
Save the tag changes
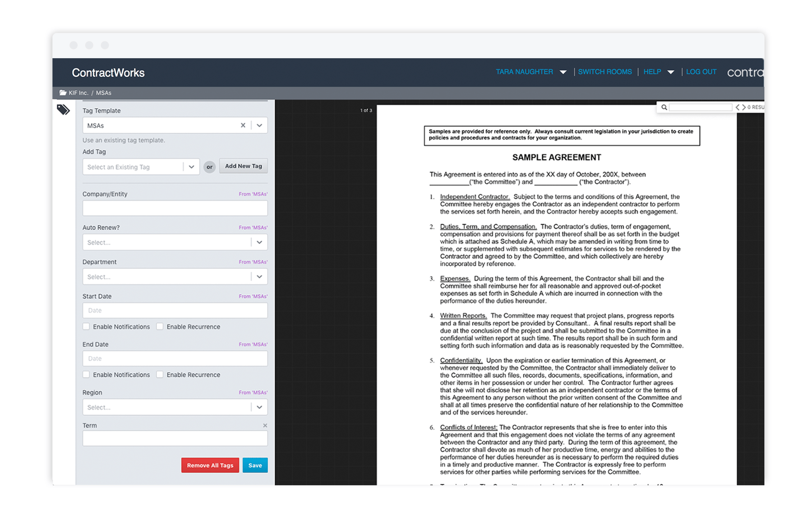pos(255,465)
